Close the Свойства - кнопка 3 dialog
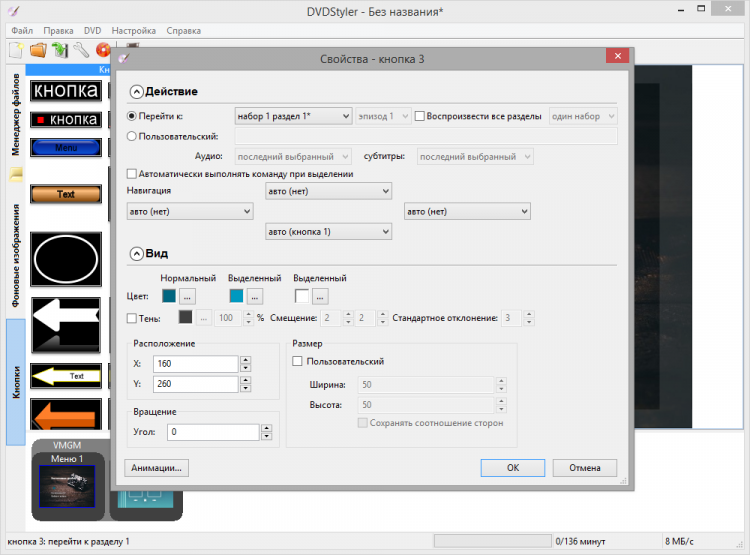This screenshot has width=750, height=555. [618, 56]
